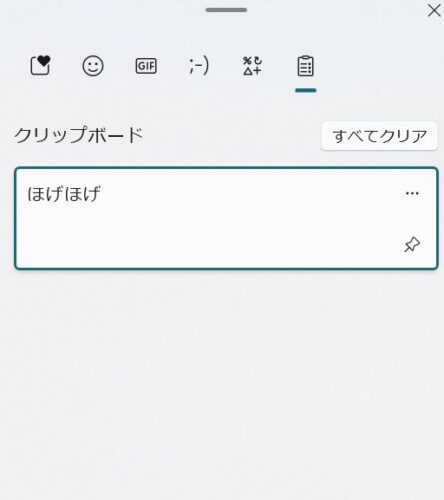The image size is (444, 500).
Task: Click the クリップボード heading label
Action: pyautogui.click(x=79, y=135)
